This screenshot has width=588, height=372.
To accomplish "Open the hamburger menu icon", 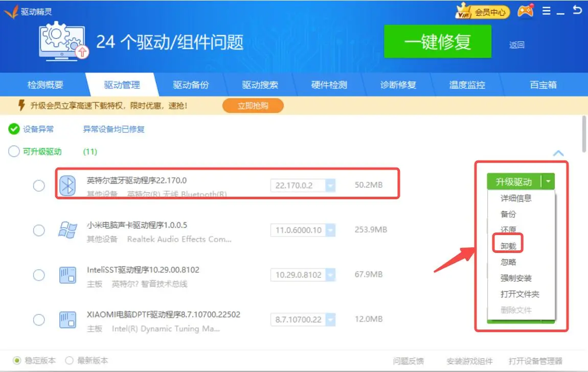I will point(546,11).
